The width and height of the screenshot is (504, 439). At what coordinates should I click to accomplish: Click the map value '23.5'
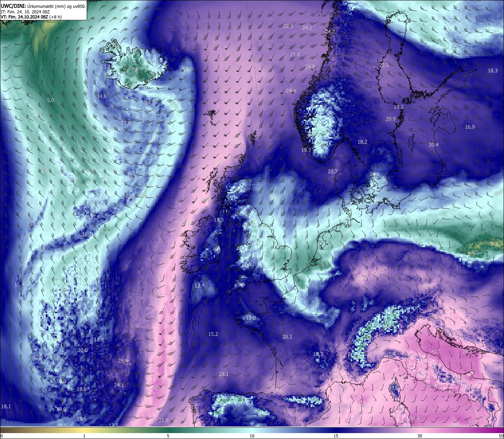click(384, 65)
